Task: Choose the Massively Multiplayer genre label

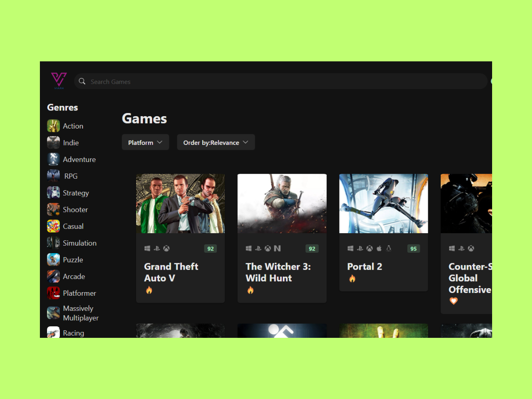Action: [x=81, y=313]
